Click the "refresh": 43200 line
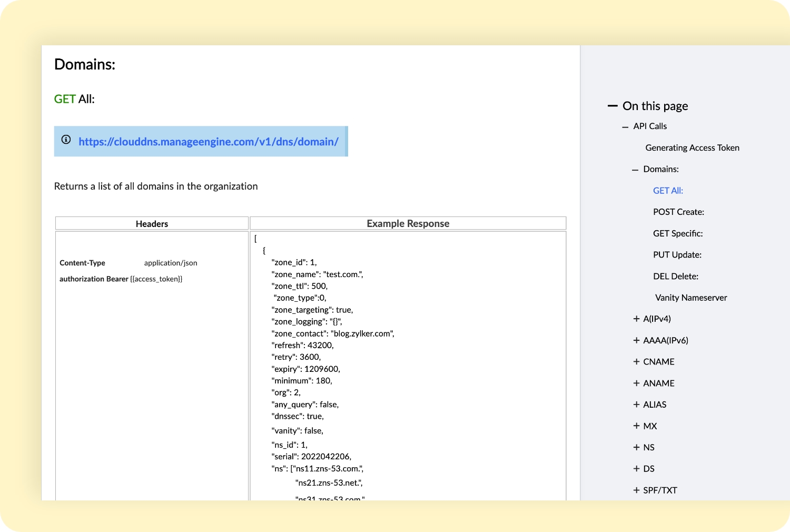790x532 pixels. [302, 345]
